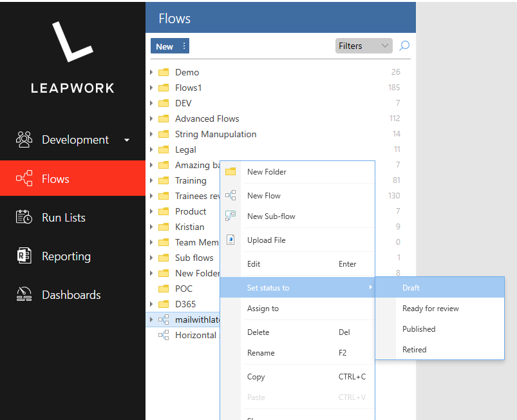Viewport: 517px width, 420px height.
Task: Click the New Flow icon in context menu
Action: [230, 195]
